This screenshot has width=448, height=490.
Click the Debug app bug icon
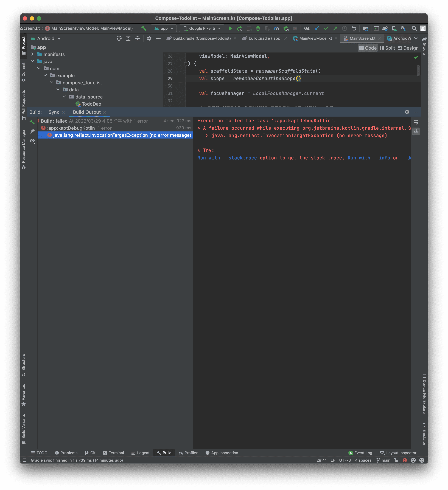point(258,29)
